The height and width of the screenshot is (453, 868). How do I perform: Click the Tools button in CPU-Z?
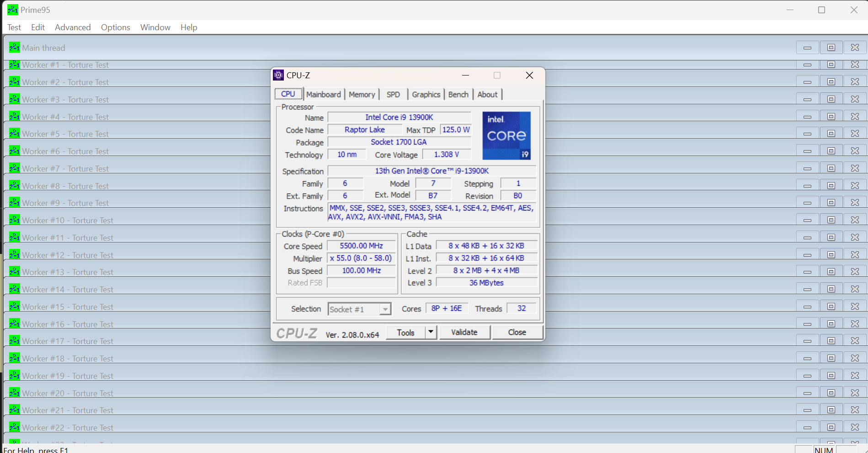tap(406, 333)
